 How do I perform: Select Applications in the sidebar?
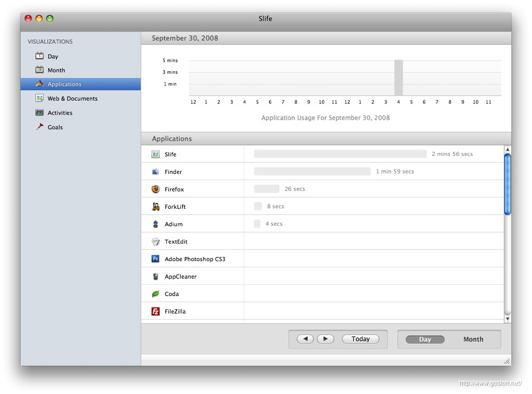(x=81, y=84)
